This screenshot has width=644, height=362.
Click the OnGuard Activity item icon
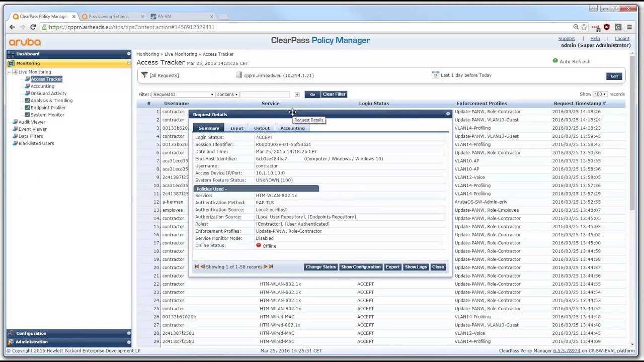click(27, 94)
